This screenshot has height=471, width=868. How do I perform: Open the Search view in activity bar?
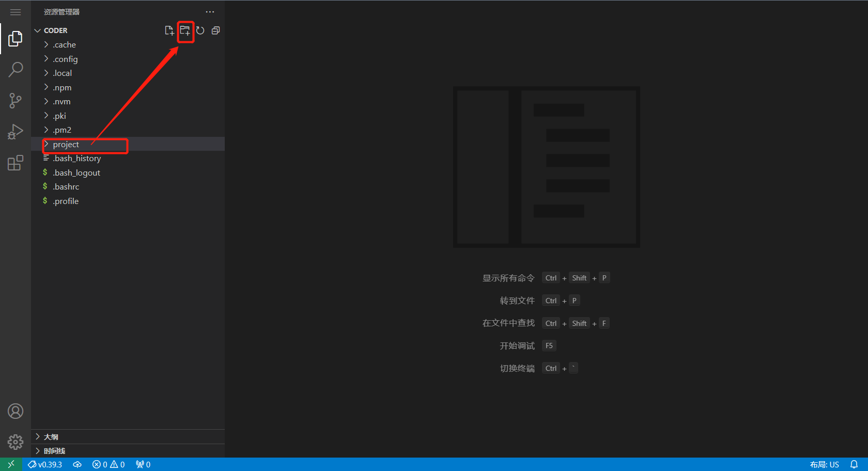coord(16,69)
